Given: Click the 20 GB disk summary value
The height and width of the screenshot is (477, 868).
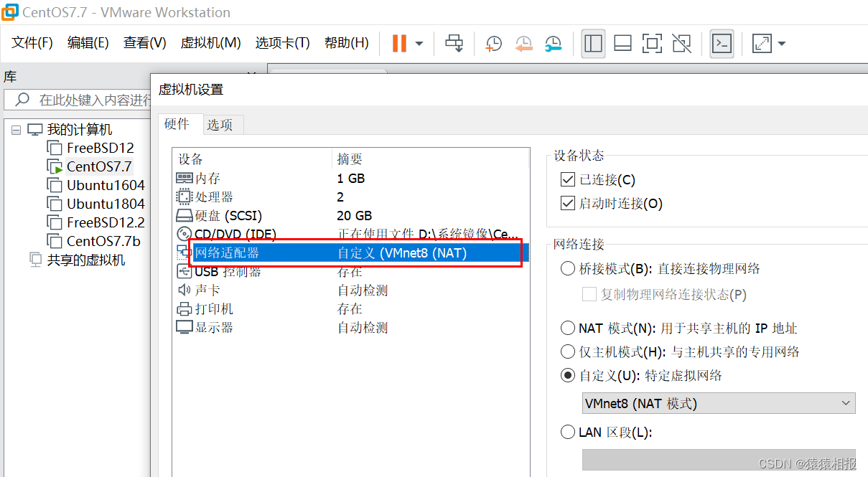Looking at the screenshot, I should (x=355, y=215).
